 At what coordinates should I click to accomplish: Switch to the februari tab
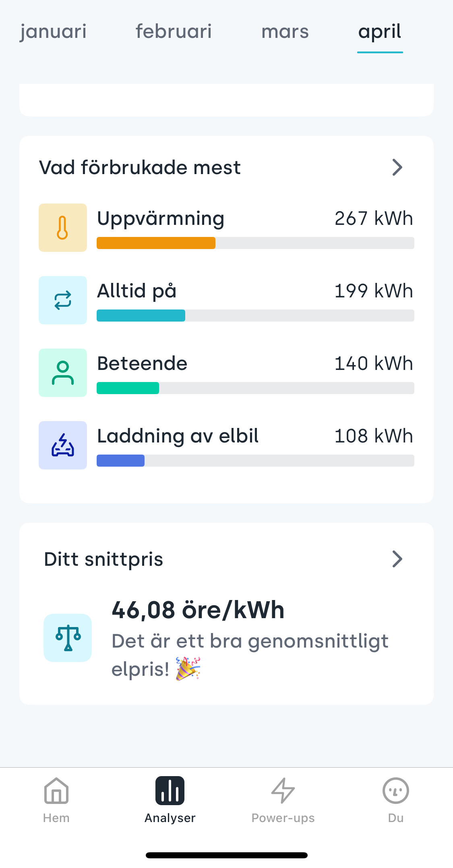[x=174, y=31]
